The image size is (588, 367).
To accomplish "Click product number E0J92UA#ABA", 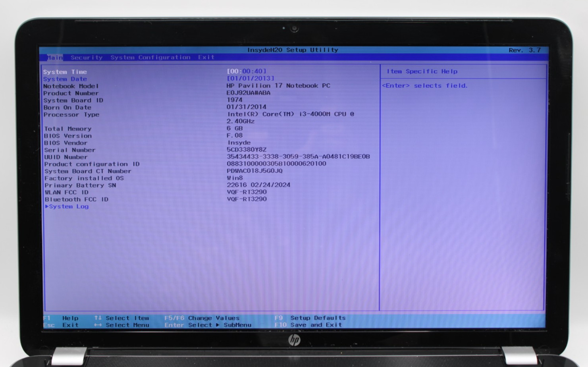I will tap(249, 93).
